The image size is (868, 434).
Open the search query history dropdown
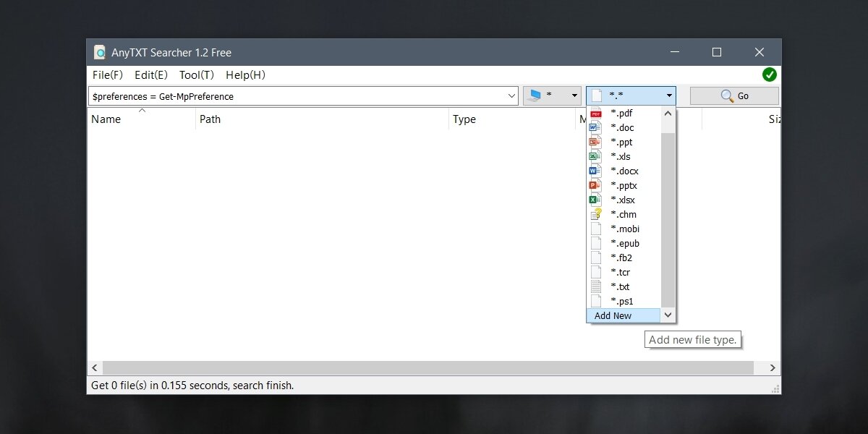tap(512, 95)
